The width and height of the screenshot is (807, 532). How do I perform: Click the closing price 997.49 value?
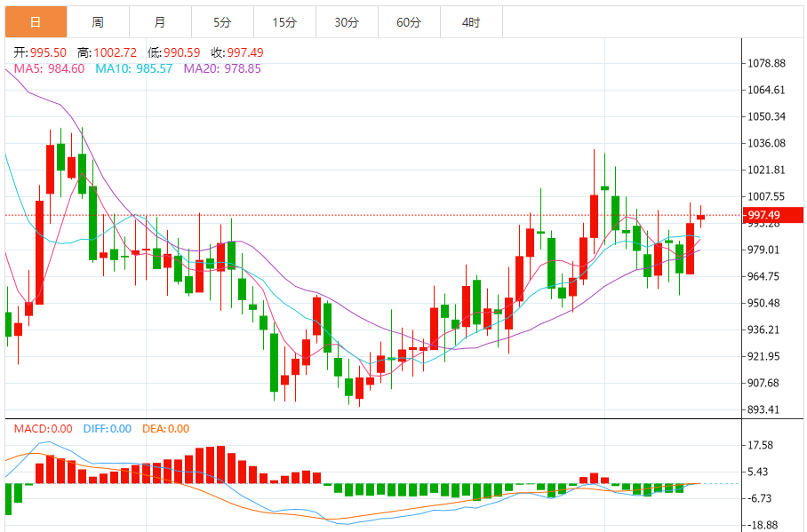pyautogui.click(x=245, y=52)
